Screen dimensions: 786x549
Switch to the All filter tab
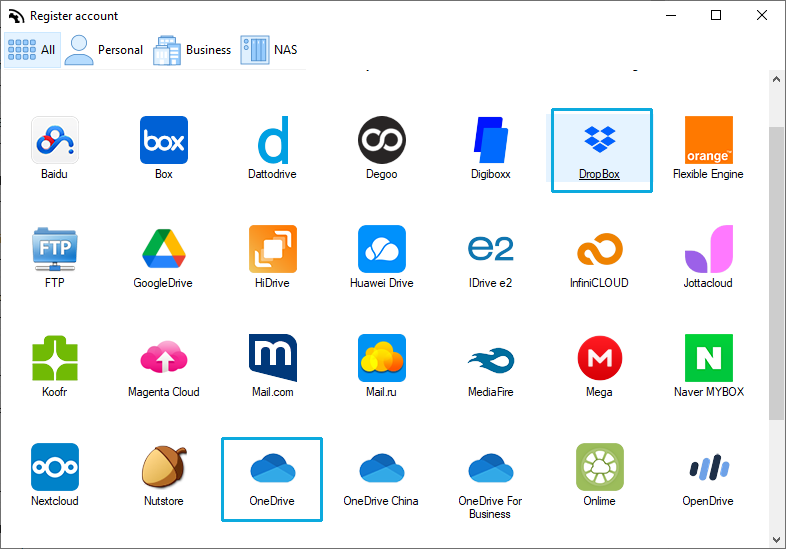(x=32, y=50)
